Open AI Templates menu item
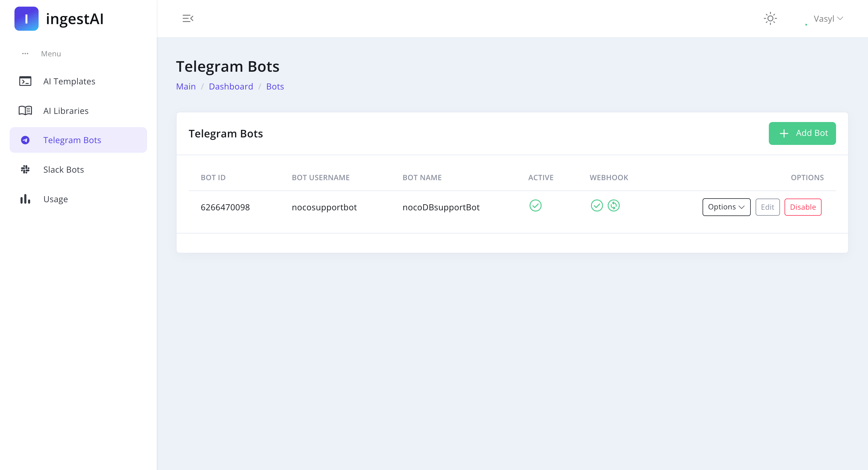This screenshot has width=868, height=470. (x=78, y=81)
